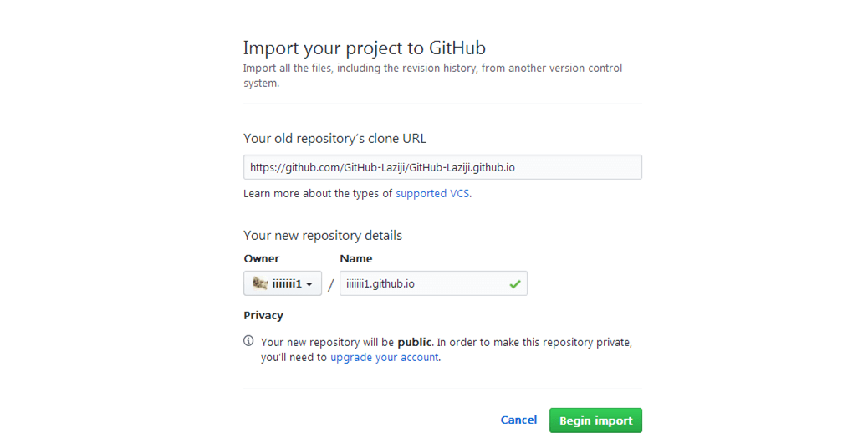This screenshot has width=868, height=448.
Task: Open the supported VCS link
Action: [x=432, y=194]
